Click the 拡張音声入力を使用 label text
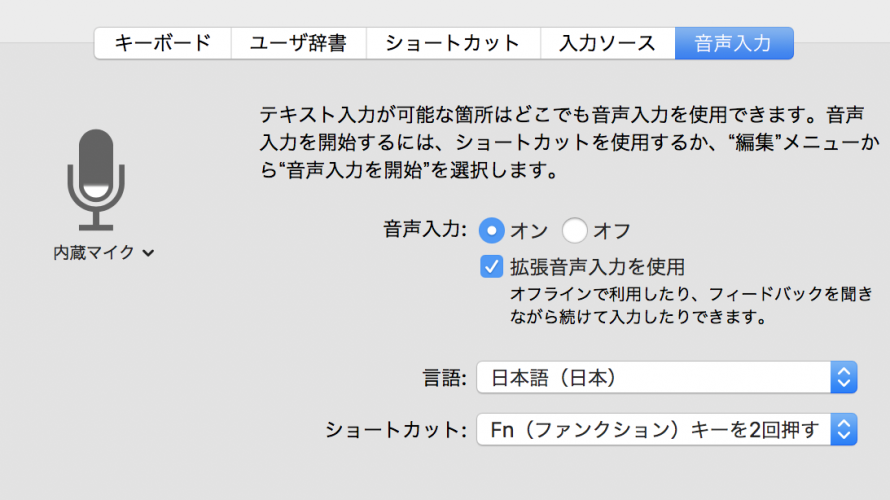The width and height of the screenshot is (890, 500). click(597, 267)
